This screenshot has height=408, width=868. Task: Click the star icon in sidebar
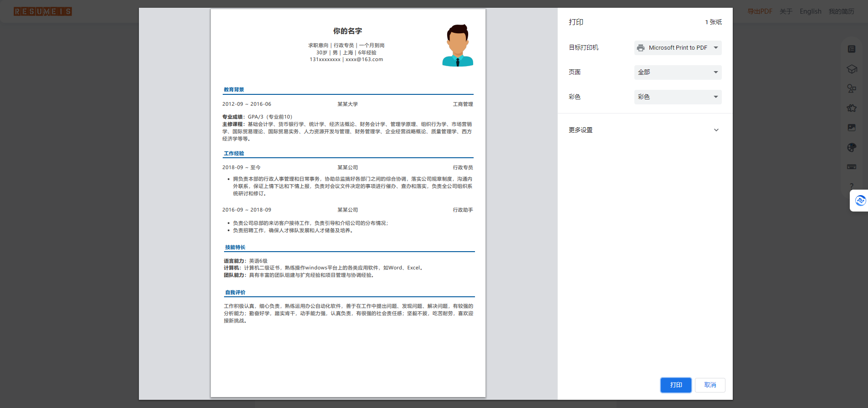click(852, 108)
